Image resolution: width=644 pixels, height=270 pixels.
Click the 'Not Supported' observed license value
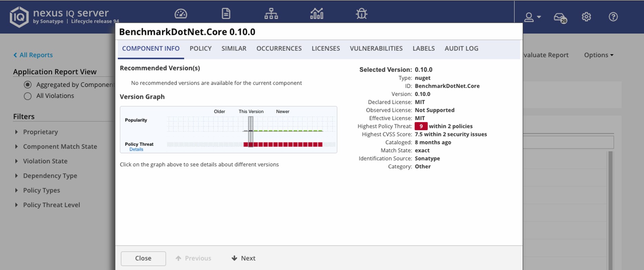pos(434,110)
